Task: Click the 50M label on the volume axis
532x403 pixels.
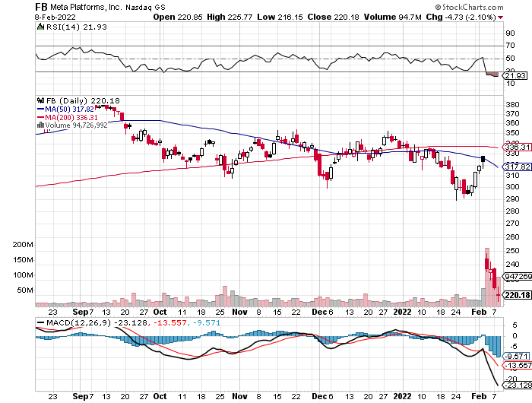Action: click(x=25, y=290)
